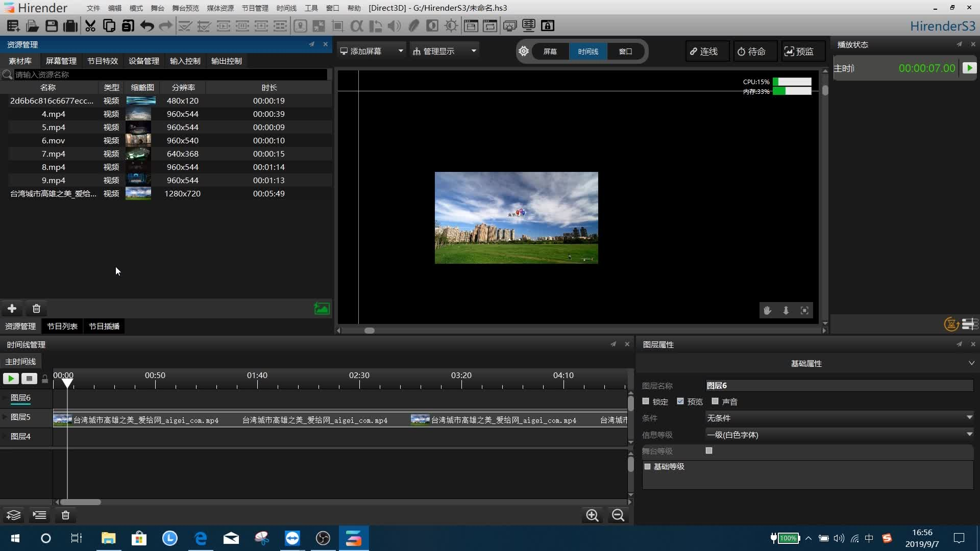
Task: Click the Redo arrow icon
Action: [x=165, y=26]
